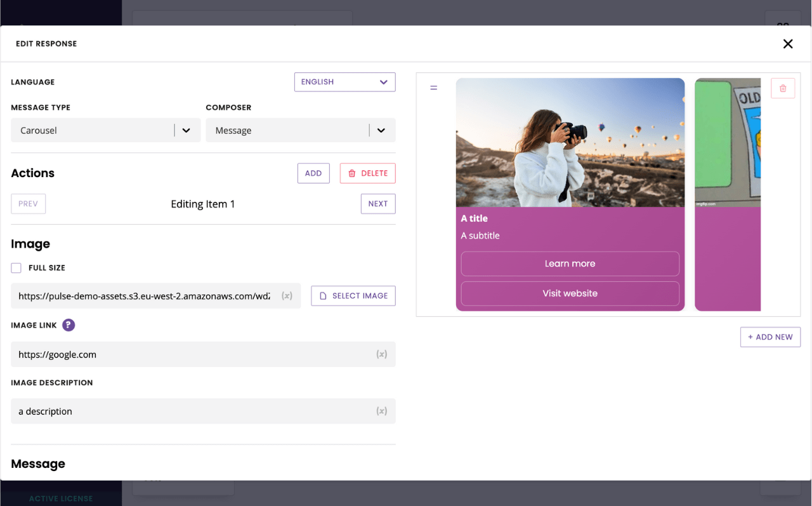
Task: Click the + Add New button
Action: pos(770,337)
